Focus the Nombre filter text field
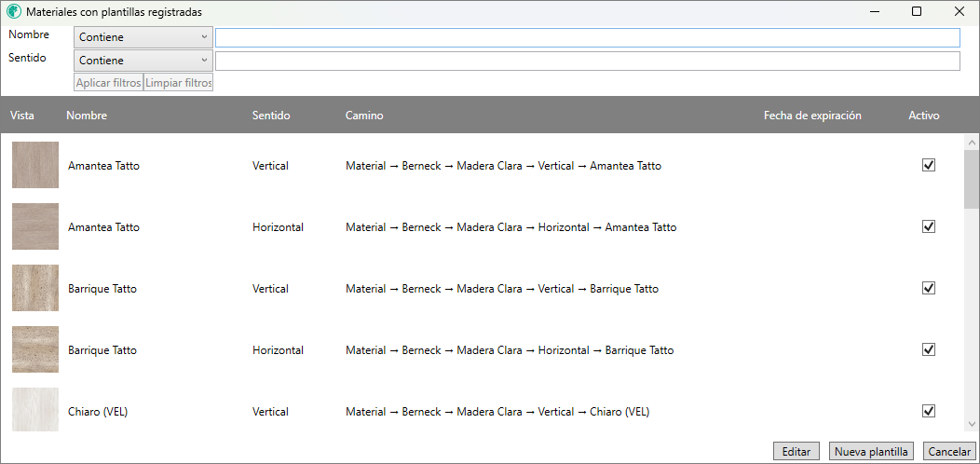Image resolution: width=980 pixels, height=464 pixels. point(587,37)
